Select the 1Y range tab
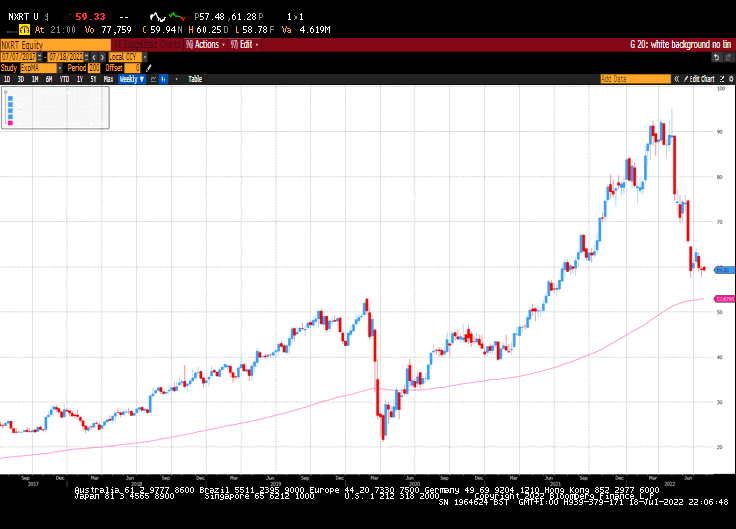 80,79
